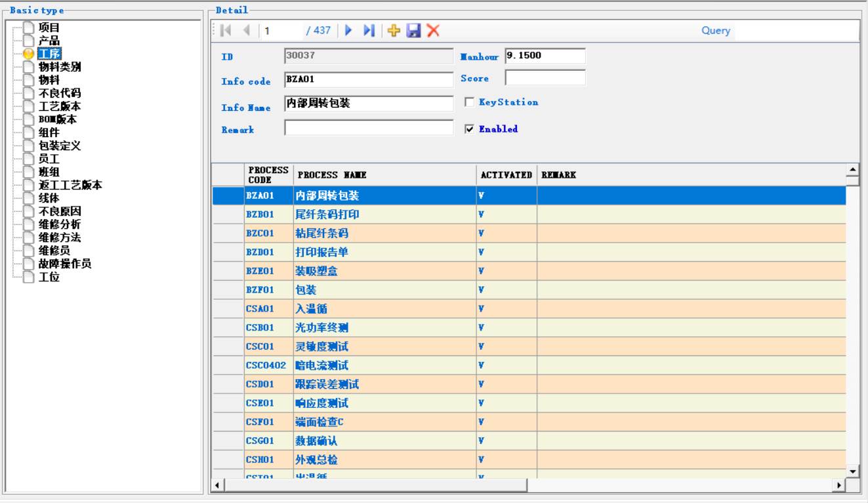The image size is (868, 503).
Task: Click the PROCESS NAME column header
Action: 384,175
